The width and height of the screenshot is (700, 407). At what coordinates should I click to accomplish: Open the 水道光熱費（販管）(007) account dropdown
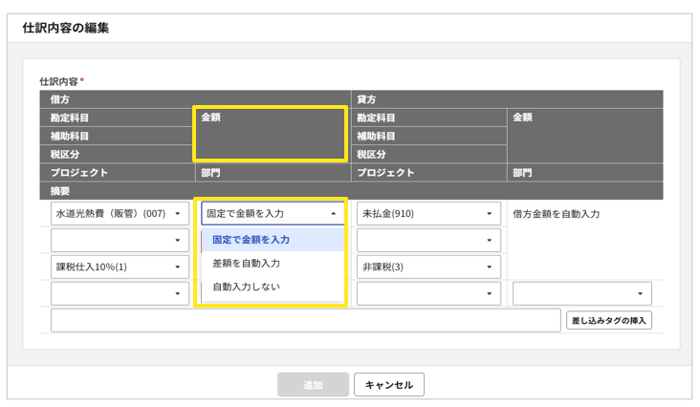118,213
